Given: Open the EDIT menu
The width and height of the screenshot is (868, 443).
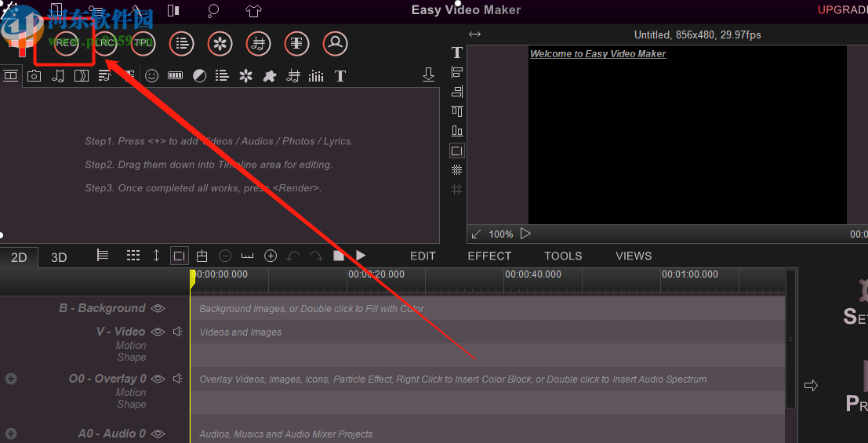Looking at the screenshot, I should tap(423, 256).
